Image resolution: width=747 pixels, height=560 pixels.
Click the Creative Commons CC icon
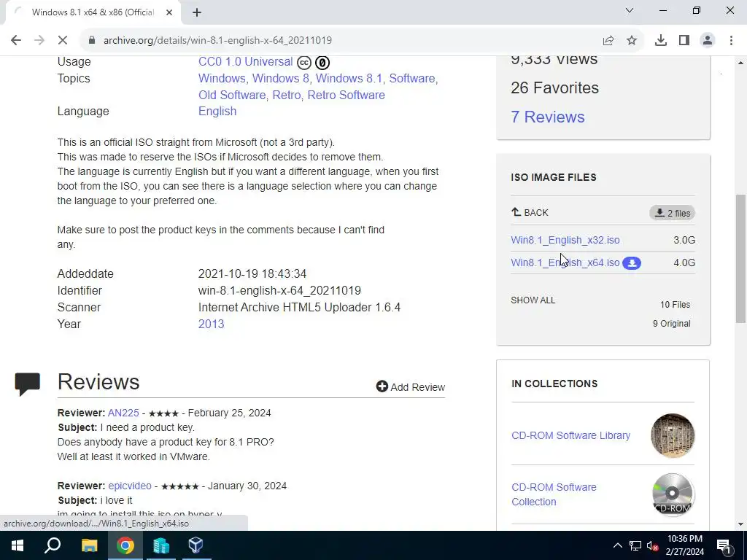coord(304,63)
